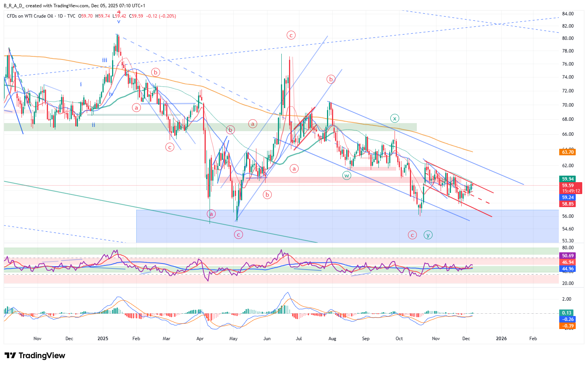The image size is (588, 367).
Task: Click the 2026 label on time axis
Action: 501,339
